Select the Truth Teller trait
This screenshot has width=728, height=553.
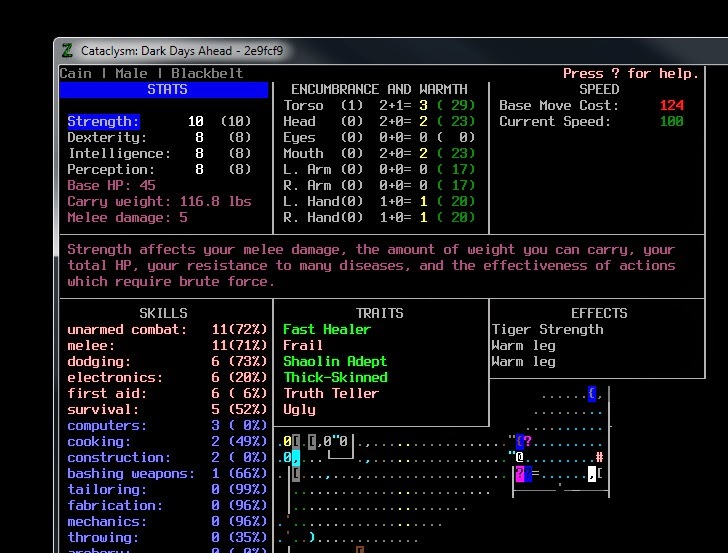[x=331, y=393]
